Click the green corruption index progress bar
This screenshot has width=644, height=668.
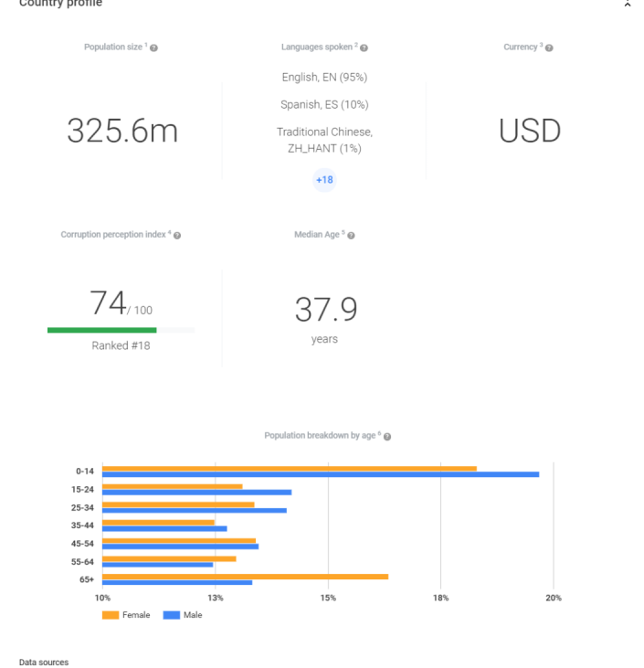point(101,330)
